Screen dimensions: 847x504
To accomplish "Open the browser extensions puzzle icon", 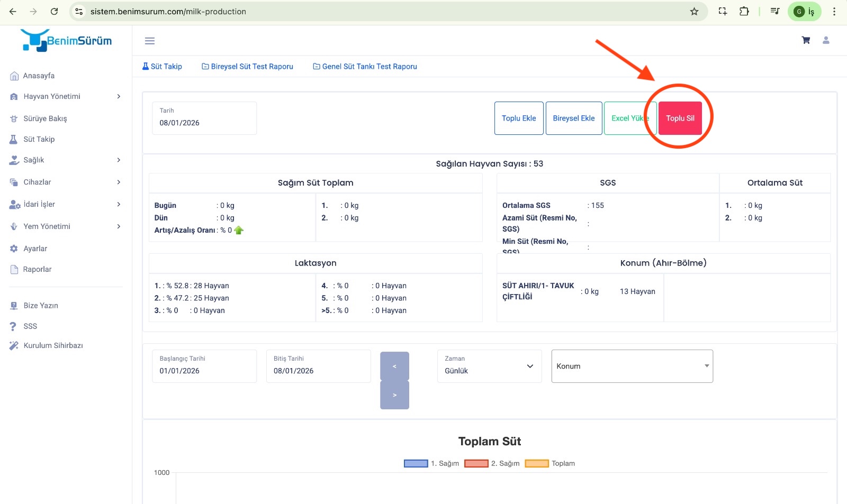I will tap(744, 11).
